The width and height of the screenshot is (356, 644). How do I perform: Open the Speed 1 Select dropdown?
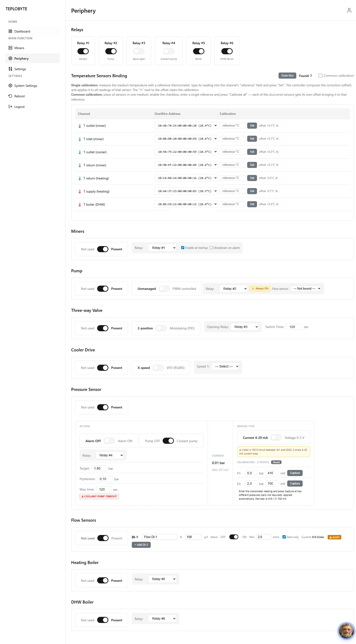coord(225,367)
